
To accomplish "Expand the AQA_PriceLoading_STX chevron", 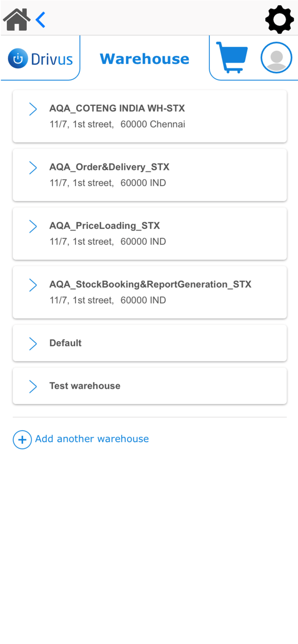I will [33, 226].
